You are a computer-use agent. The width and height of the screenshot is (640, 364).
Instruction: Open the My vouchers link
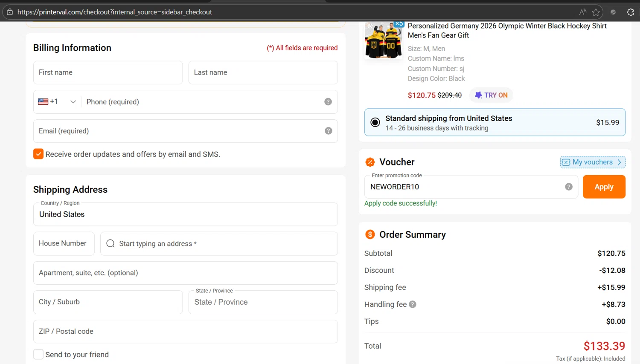pyautogui.click(x=593, y=162)
